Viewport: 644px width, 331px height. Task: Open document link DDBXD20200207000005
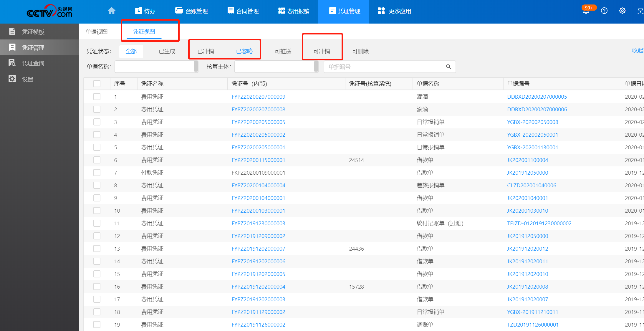537,97
